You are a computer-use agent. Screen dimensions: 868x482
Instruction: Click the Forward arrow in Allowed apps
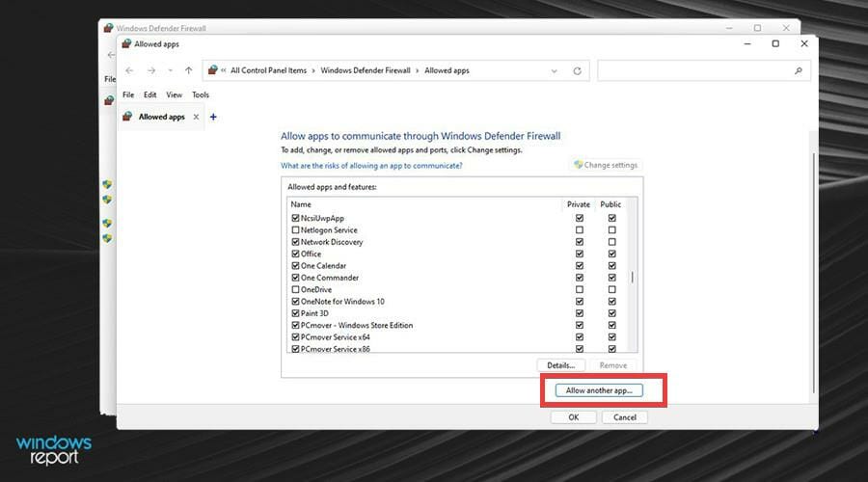click(x=151, y=70)
